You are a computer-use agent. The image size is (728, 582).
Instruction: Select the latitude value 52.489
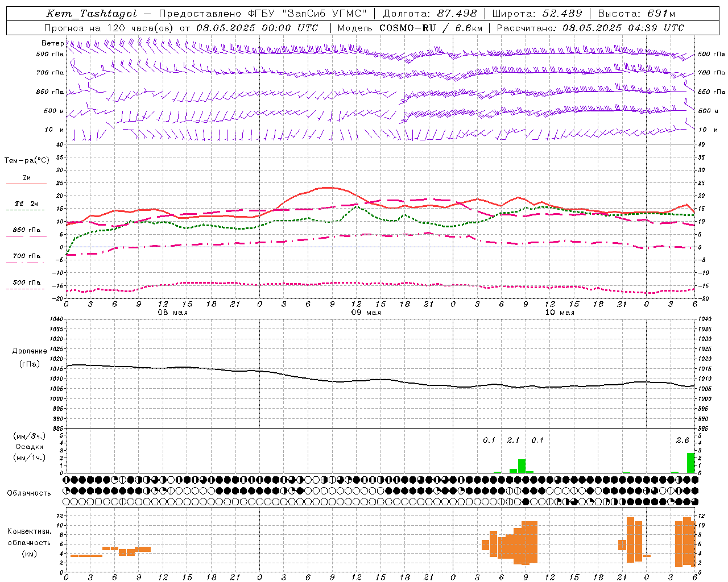tap(562, 14)
